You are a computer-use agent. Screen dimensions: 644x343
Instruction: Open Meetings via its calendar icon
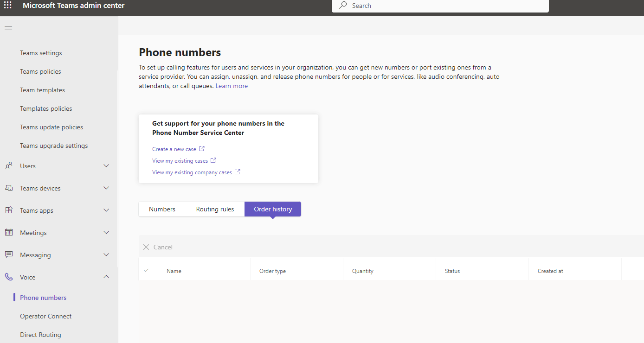pos(8,232)
